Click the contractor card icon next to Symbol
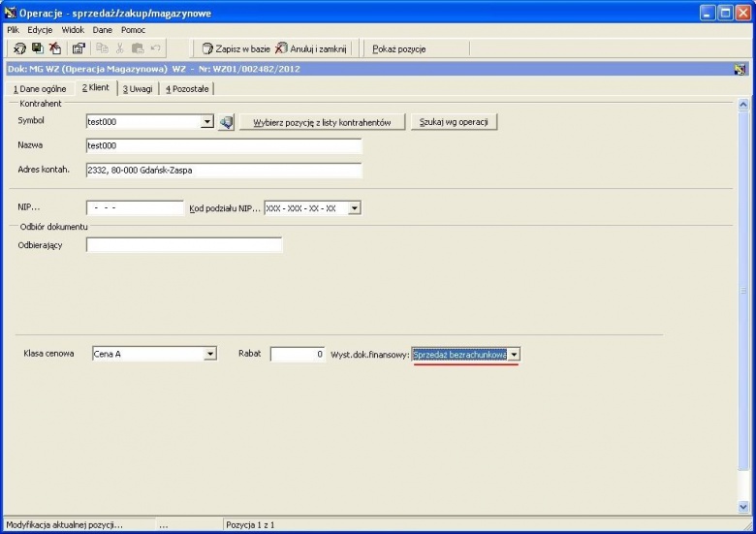The height and width of the screenshot is (534, 756). click(x=226, y=122)
